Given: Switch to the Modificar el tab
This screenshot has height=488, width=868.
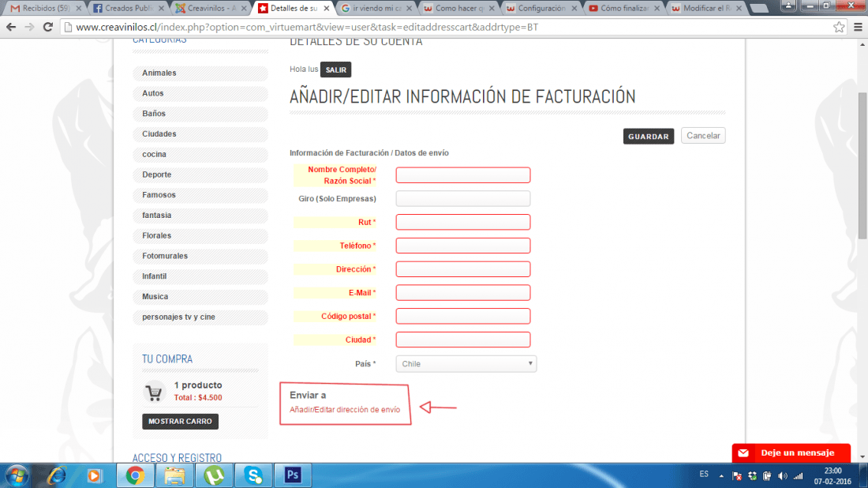Looking at the screenshot, I should coord(706,9).
